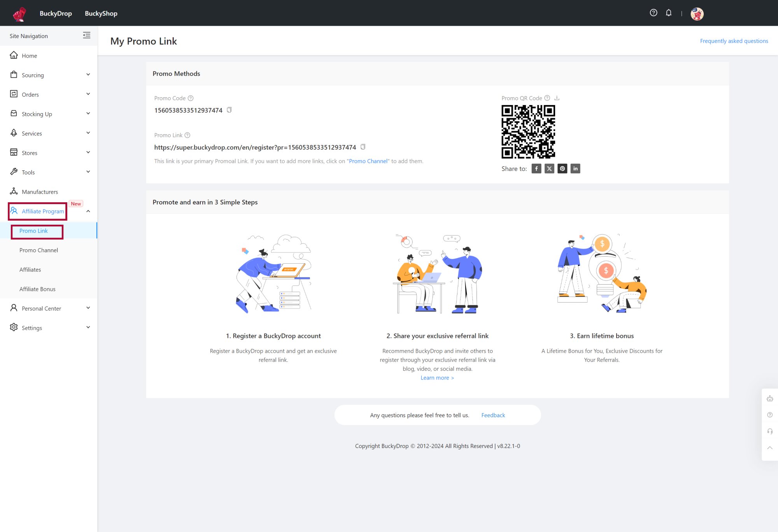Share to LinkedIn
This screenshot has height=532, width=778.
[575, 168]
